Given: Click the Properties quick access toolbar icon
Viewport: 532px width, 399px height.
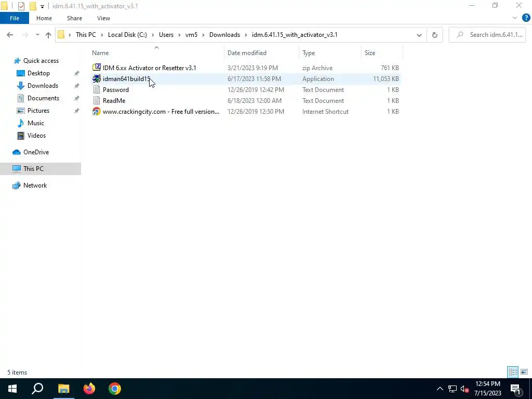Looking at the screenshot, I should (x=21, y=6).
